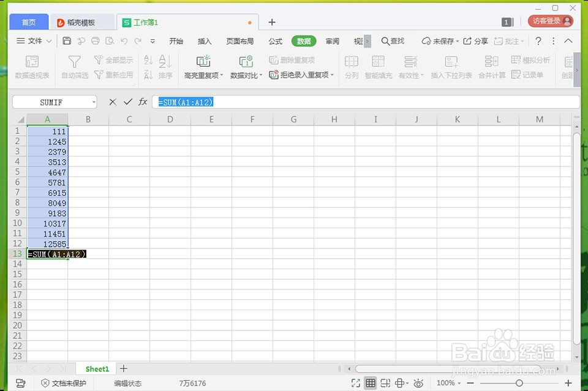
Task: Open the 100% zoom level dropdown
Action: (448, 383)
